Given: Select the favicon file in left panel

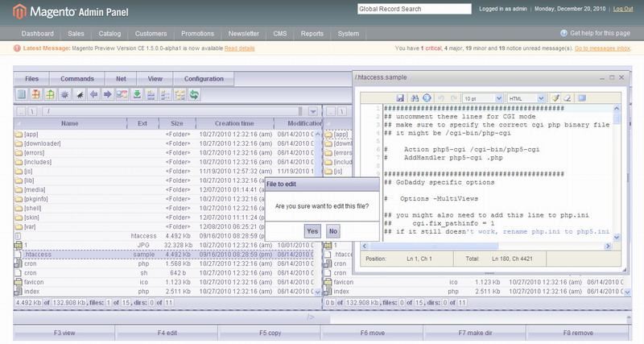Looking at the screenshot, I should [163, 282].
